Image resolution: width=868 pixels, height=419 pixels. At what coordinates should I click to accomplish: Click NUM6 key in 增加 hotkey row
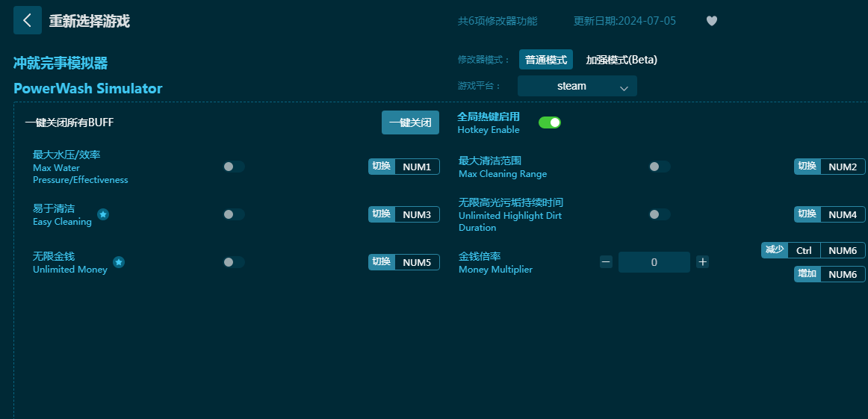[x=843, y=274]
